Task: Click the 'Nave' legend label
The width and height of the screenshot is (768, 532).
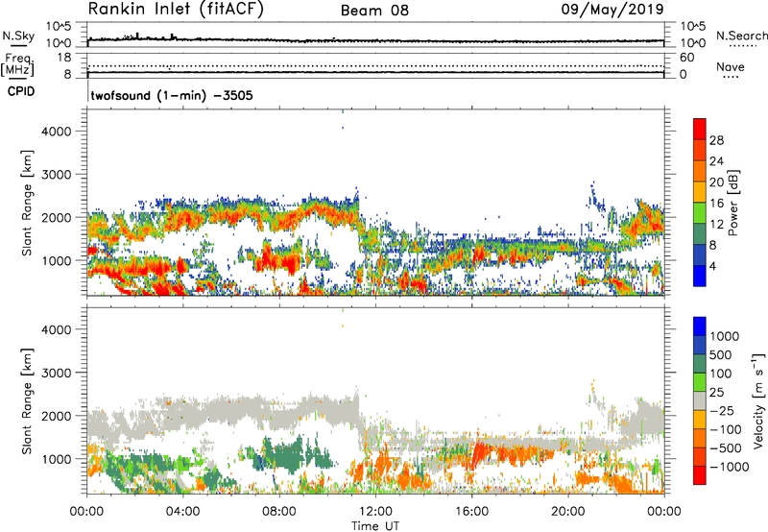Action: pos(730,67)
